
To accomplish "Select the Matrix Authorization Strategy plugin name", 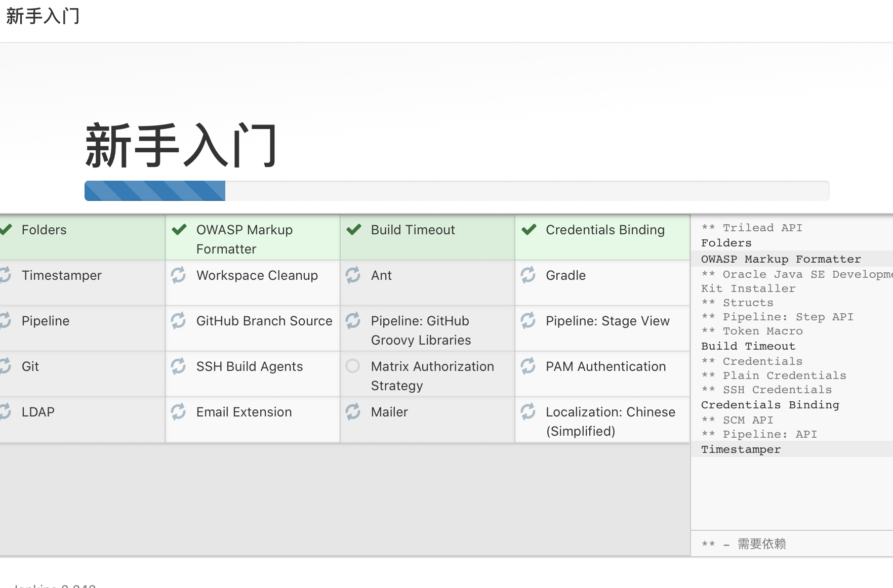I will tap(433, 376).
